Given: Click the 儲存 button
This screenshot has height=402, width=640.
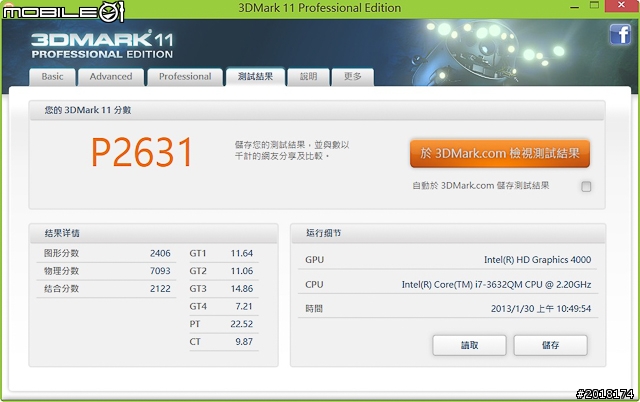Looking at the screenshot, I should click(x=550, y=345).
